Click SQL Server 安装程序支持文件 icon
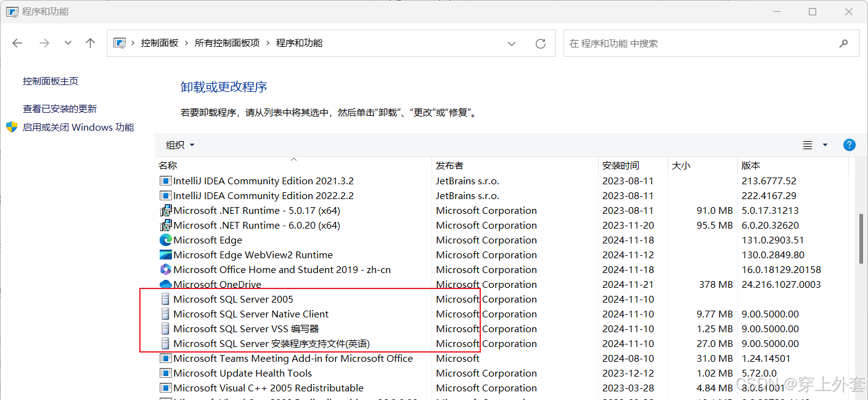 click(x=165, y=344)
